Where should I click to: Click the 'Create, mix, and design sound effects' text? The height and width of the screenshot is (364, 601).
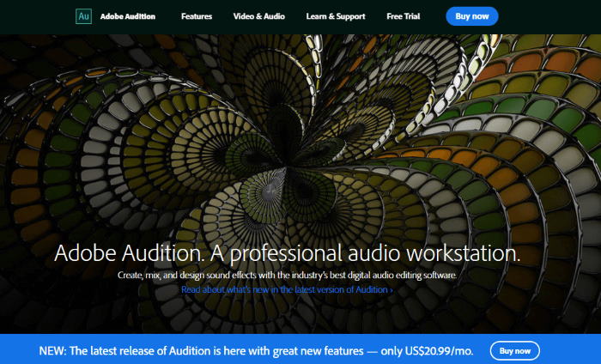point(287,275)
